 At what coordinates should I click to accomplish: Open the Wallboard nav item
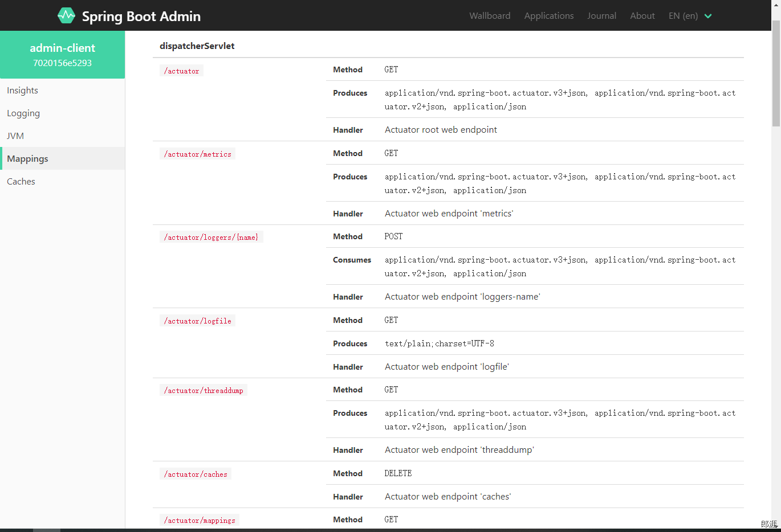click(490, 16)
